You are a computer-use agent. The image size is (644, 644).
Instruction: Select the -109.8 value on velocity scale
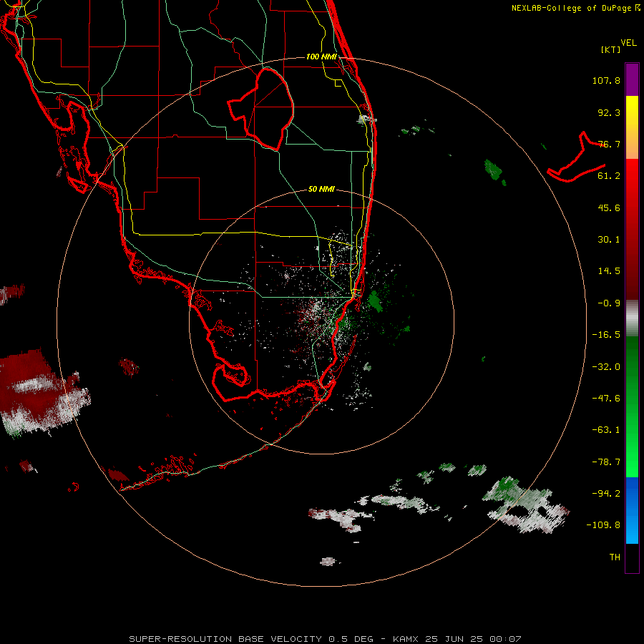[603, 525]
